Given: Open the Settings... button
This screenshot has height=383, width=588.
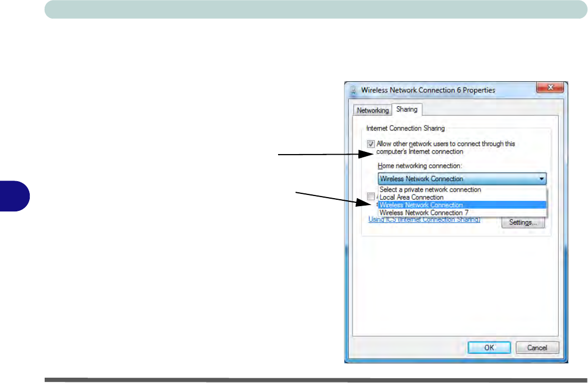Looking at the screenshot, I should [523, 222].
